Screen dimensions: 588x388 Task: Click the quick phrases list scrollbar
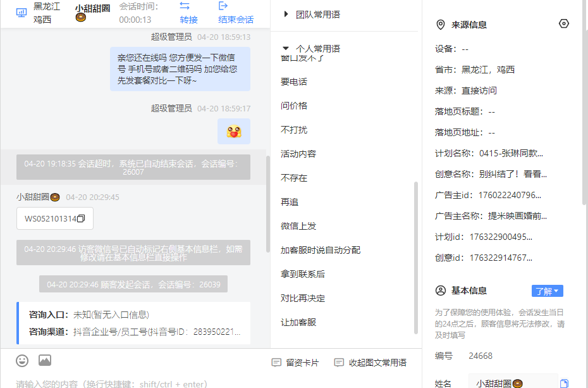(415, 258)
